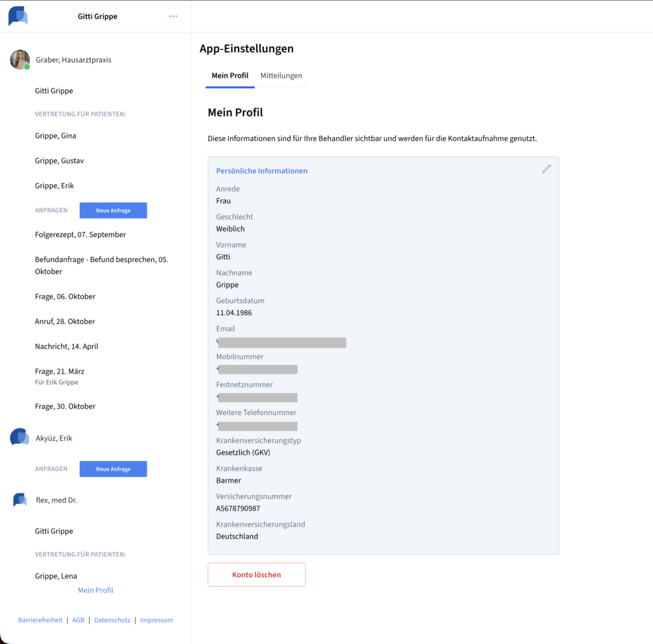
Task: Open the Mein Profil link in the sidebar
Action: click(x=96, y=590)
